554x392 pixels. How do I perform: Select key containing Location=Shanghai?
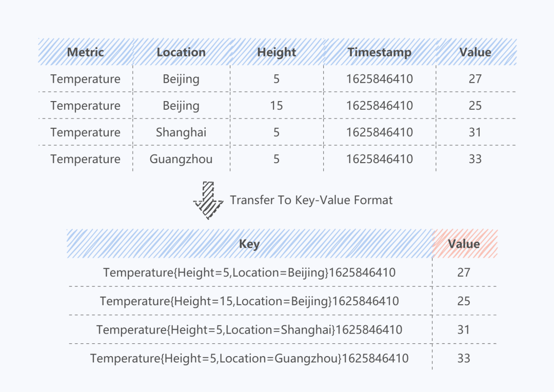click(x=249, y=329)
